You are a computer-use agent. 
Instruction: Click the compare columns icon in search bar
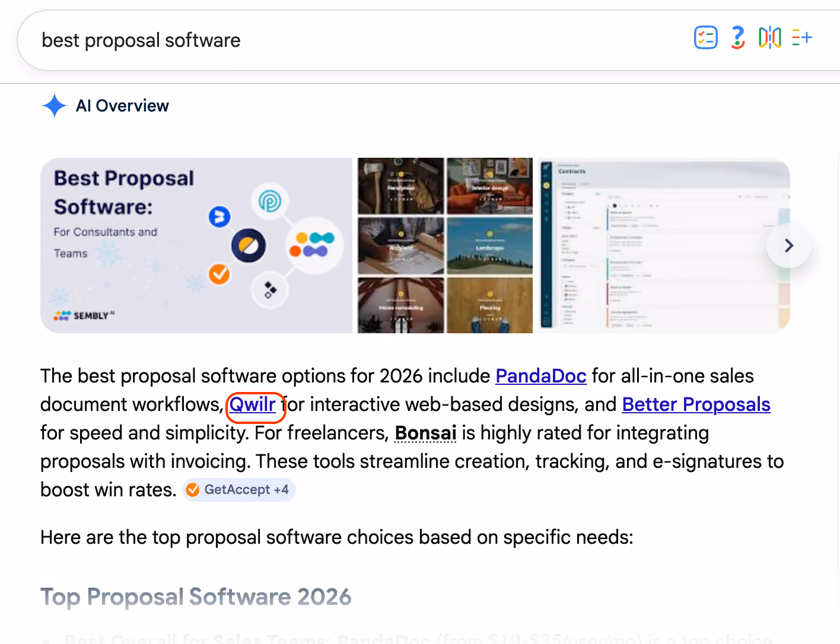coord(770,38)
